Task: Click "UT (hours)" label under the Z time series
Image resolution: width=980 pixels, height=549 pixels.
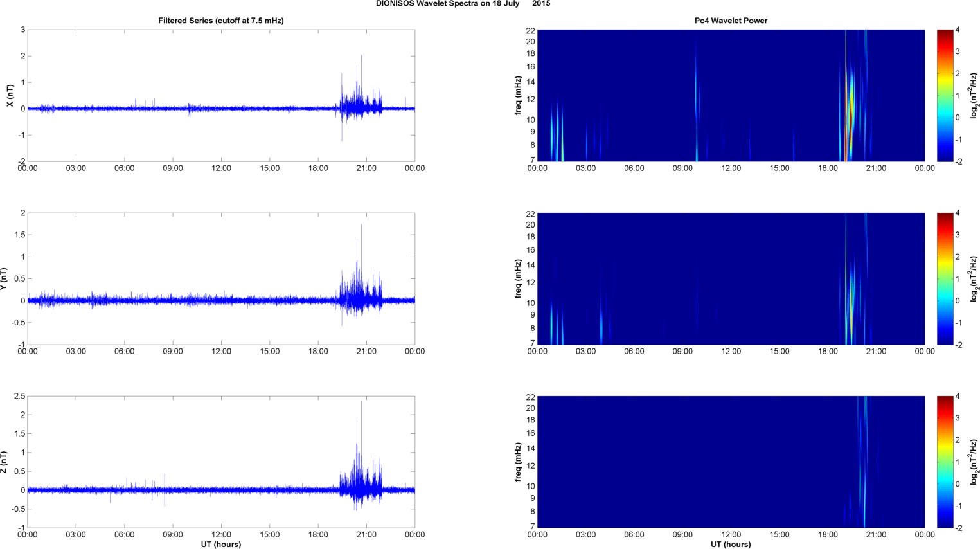Action: (x=221, y=544)
